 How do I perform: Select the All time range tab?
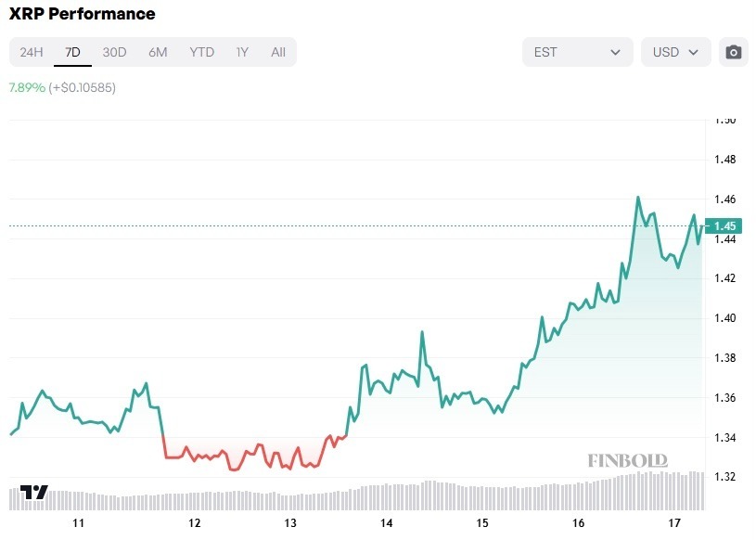pyautogui.click(x=278, y=52)
